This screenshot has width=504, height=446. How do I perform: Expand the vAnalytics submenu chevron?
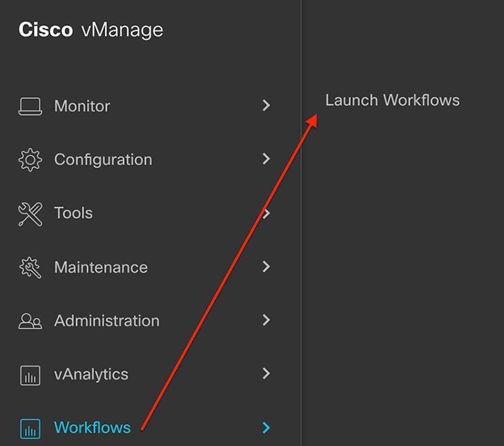(266, 373)
